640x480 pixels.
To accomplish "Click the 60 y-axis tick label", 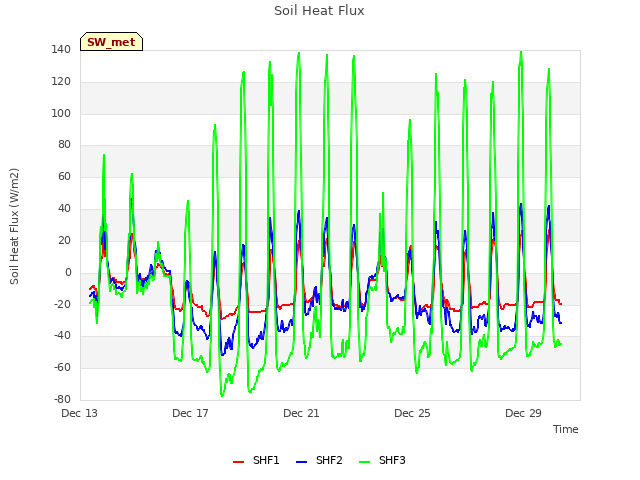I will coord(64,176).
